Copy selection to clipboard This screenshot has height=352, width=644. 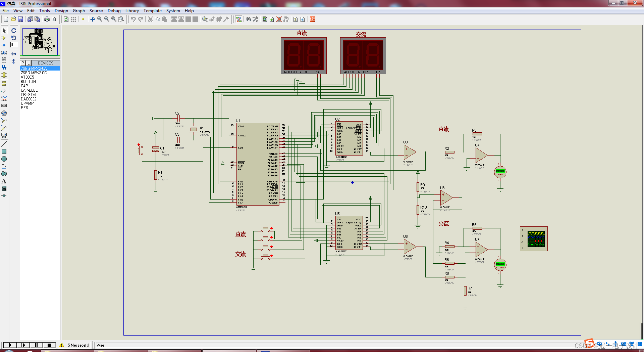coord(157,19)
